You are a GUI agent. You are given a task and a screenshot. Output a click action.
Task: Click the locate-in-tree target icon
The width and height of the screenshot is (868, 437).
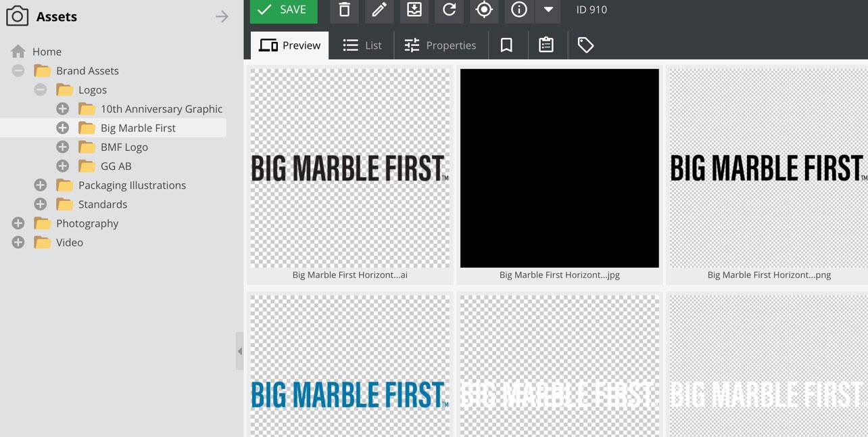pyautogui.click(x=484, y=9)
